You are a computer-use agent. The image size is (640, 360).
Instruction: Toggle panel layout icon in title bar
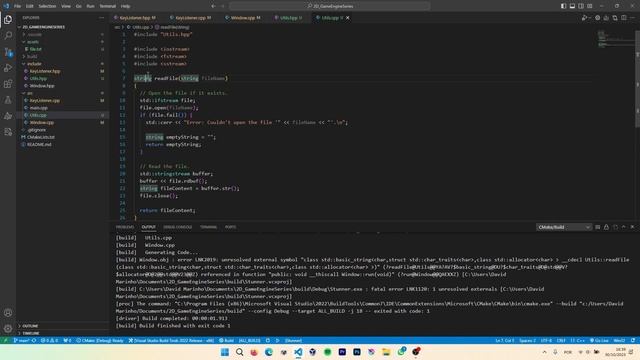(x=572, y=6)
